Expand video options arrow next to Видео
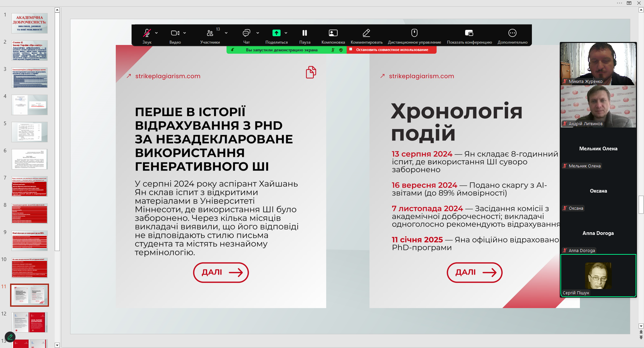644x348 pixels. coord(185,33)
